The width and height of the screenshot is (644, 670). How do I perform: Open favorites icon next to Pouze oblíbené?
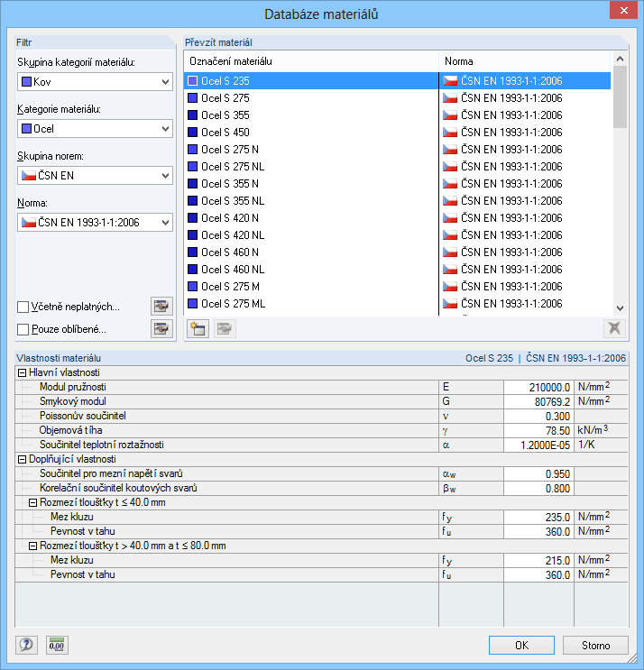point(161,329)
